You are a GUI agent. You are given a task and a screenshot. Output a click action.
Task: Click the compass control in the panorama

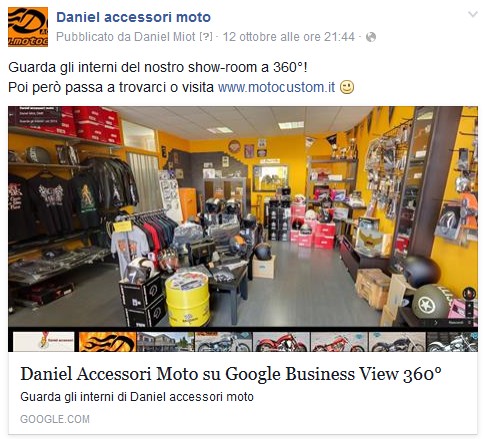click(469, 293)
